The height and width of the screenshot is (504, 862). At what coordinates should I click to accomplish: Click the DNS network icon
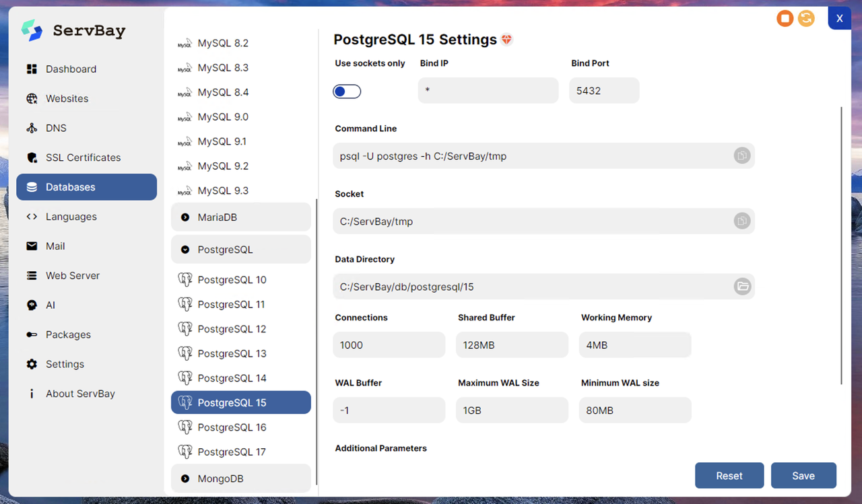(x=32, y=128)
